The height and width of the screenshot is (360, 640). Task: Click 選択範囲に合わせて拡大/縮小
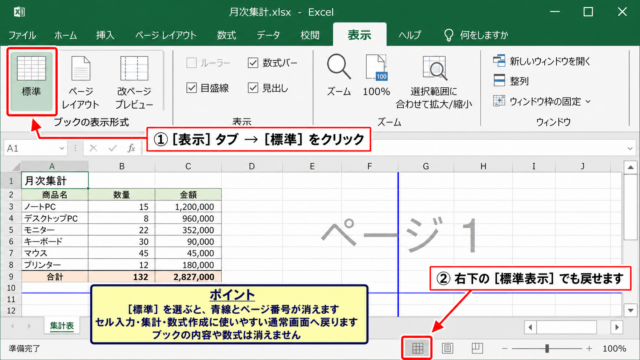pos(434,83)
